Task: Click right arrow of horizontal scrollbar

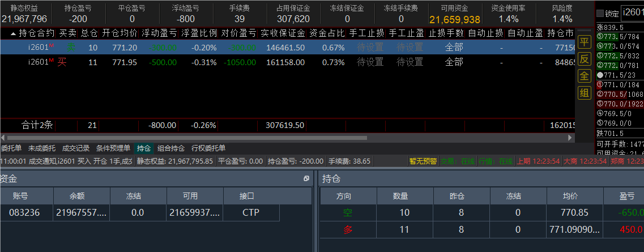Action: tap(570, 138)
